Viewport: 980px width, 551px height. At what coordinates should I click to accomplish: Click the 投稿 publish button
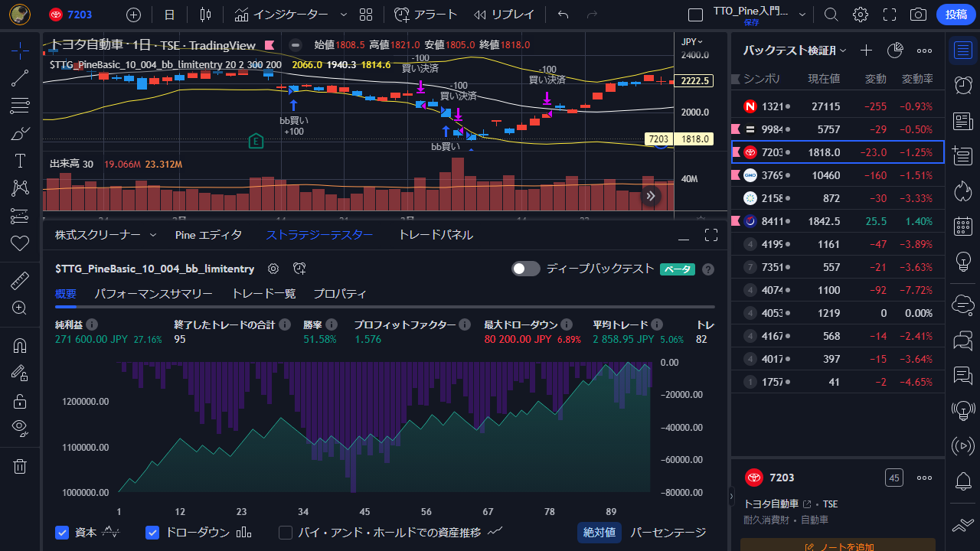[x=955, y=15]
